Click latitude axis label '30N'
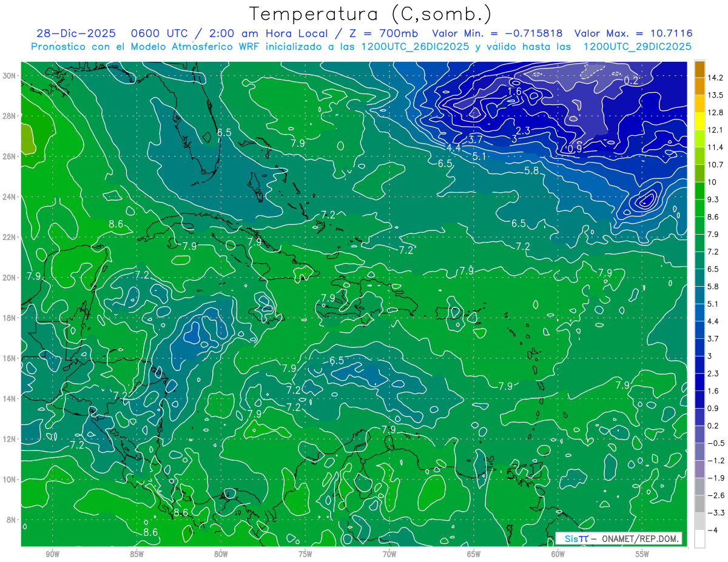The height and width of the screenshot is (562, 728). tap(10, 76)
